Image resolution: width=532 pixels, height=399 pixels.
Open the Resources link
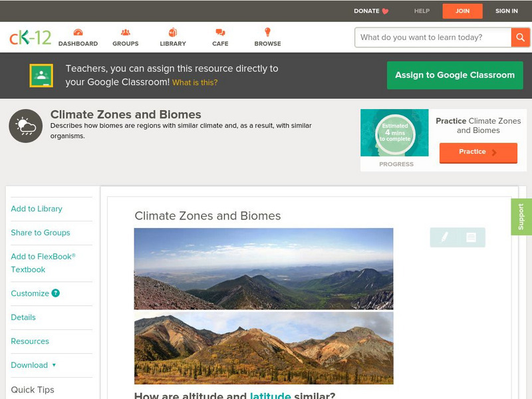click(x=30, y=341)
